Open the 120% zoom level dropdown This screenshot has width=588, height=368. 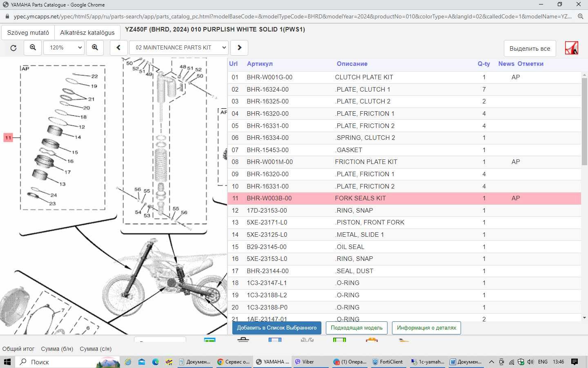pyautogui.click(x=63, y=48)
